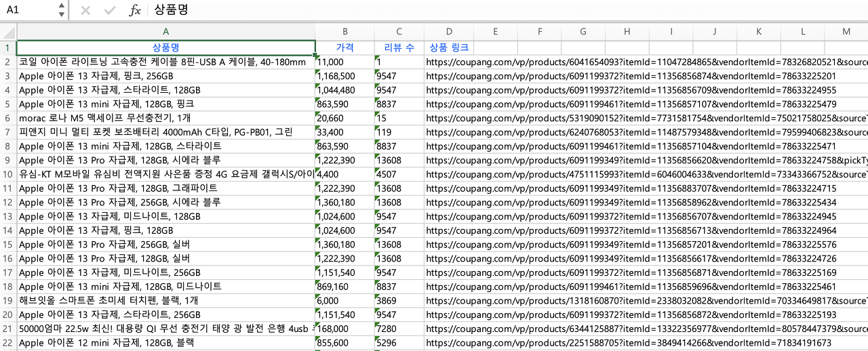Select the 해브잇올 스마트폰 초미세 터치펜 cell
The height and width of the screenshot is (351, 868).
tap(166, 301)
